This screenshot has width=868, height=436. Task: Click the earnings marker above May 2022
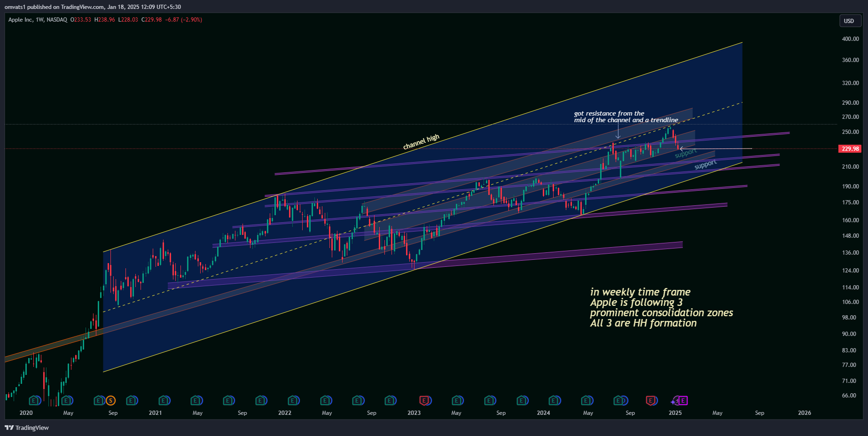pos(325,401)
